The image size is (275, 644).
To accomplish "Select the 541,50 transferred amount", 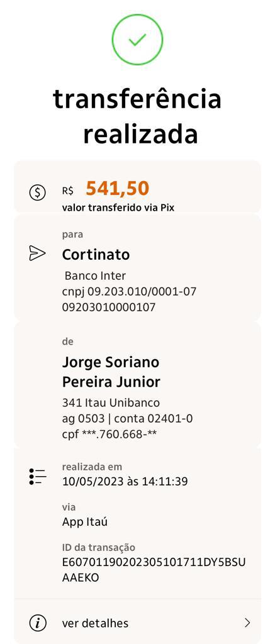I will (x=118, y=189).
